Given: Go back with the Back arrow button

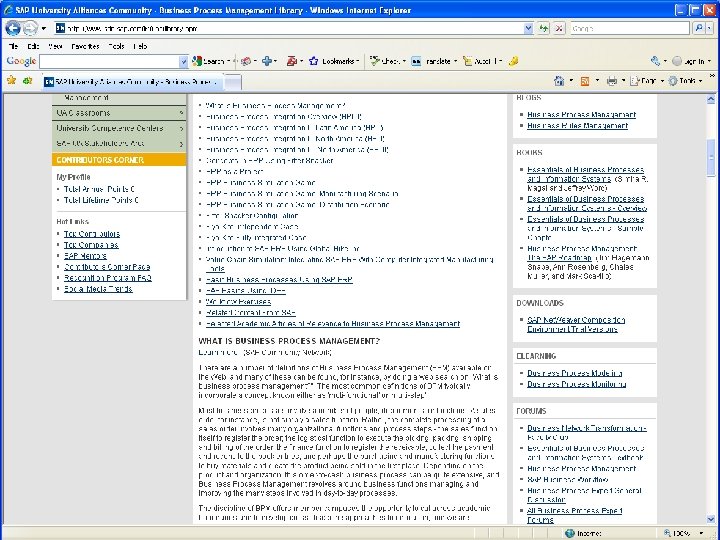Looking at the screenshot, I should pyautogui.click(x=13, y=28).
